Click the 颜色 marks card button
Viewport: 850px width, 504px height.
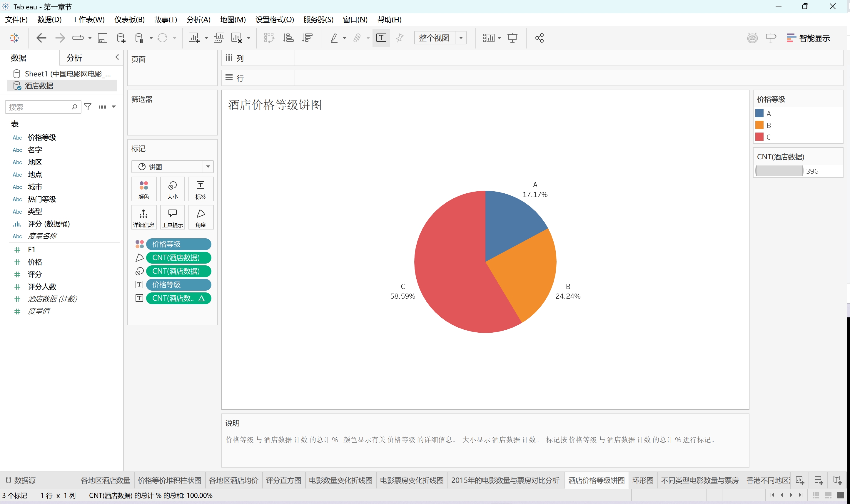(144, 189)
